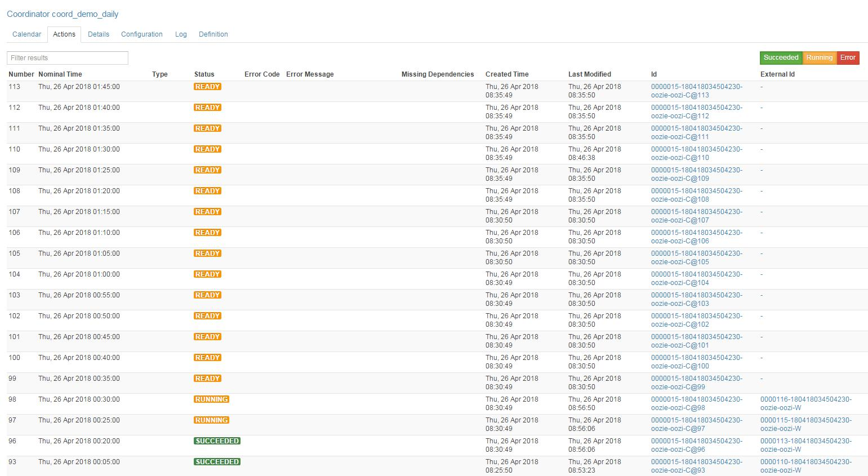The width and height of the screenshot is (868, 476).
Task: Open action Id link ending C@105
Action: [697, 258]
